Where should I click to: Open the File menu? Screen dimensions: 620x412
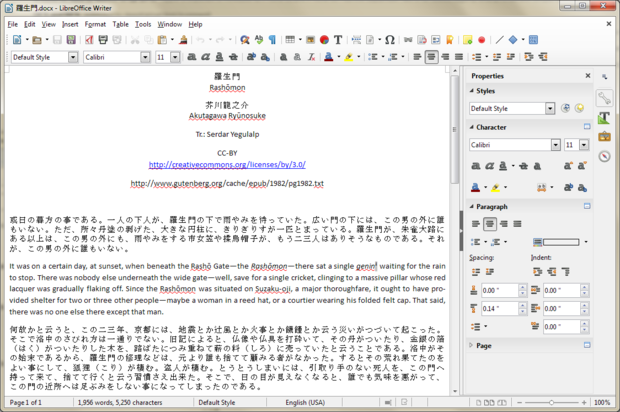[x=13, y=24]
